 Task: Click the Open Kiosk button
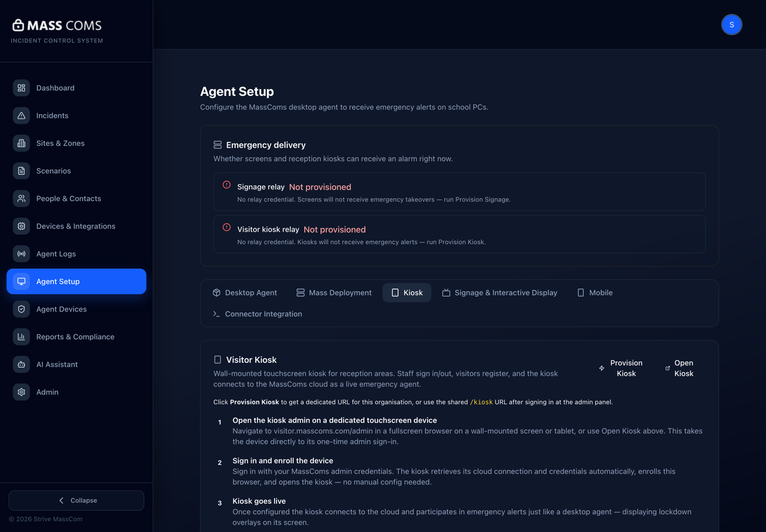point(679,368)
